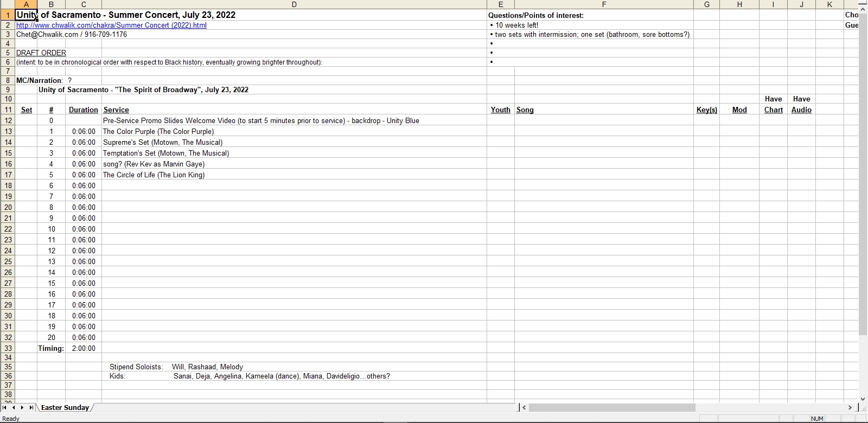Select column E header
The width and height of the screenshot is (868, 423).
pyautogui.click(x=501, y=4)
